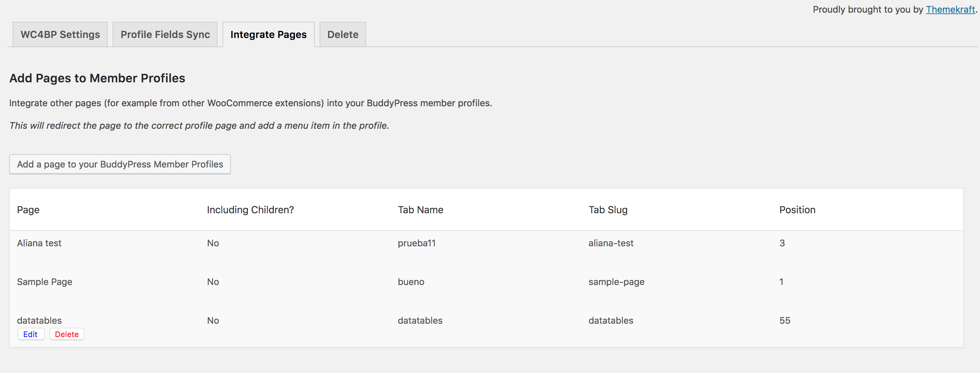Select the Aliana test page row
Viewport: 980px width, 373px height.
(39, 244)
